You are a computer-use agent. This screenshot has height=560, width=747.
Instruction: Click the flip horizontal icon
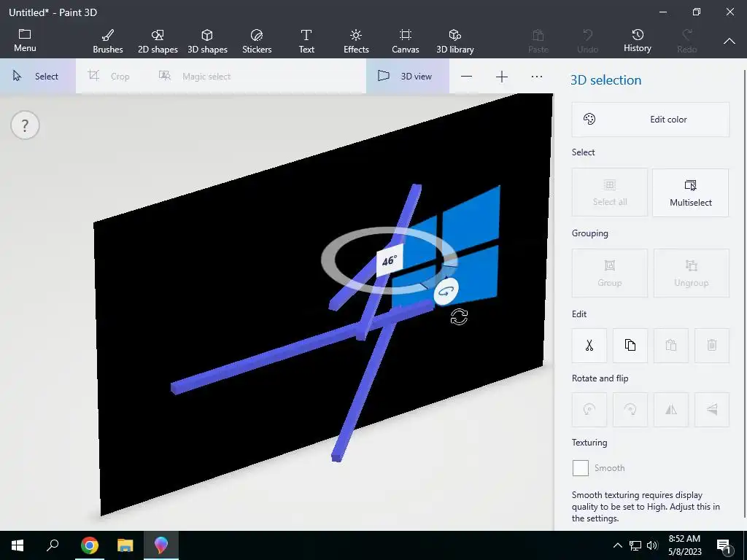pyautogui.click(x=671, y=410)
